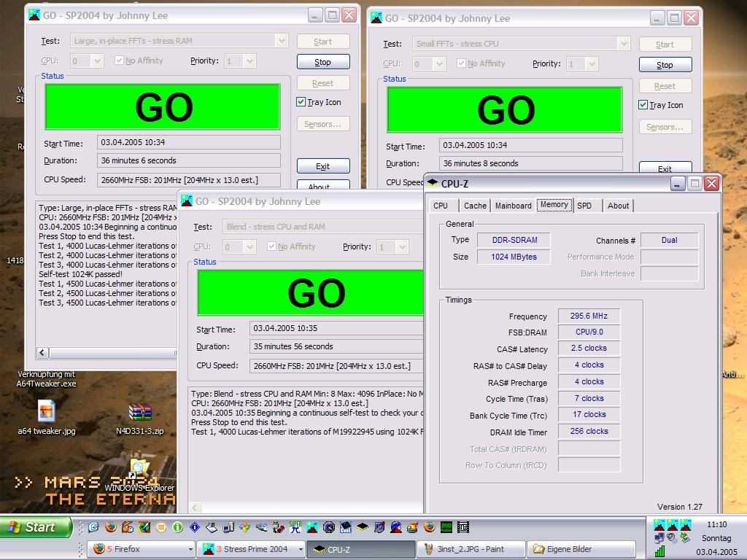
Task: Open Priority dropdown in Large FFTs window
Action: tap(249, 61)
